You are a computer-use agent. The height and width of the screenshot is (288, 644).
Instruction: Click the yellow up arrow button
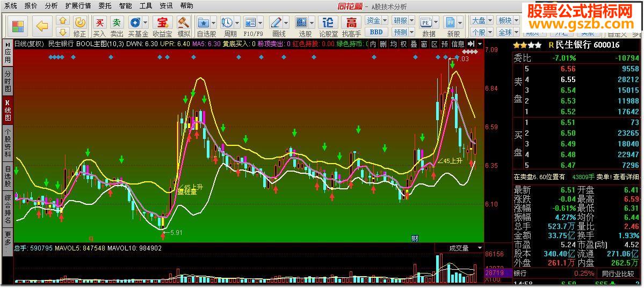pyautogui.click(x=62, y=20)
